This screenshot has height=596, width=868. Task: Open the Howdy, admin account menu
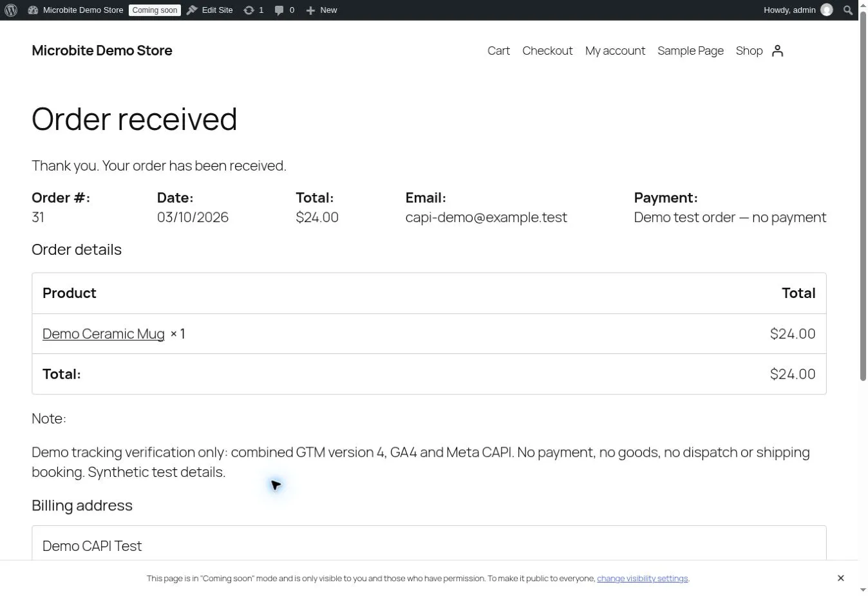click(798, 10)
